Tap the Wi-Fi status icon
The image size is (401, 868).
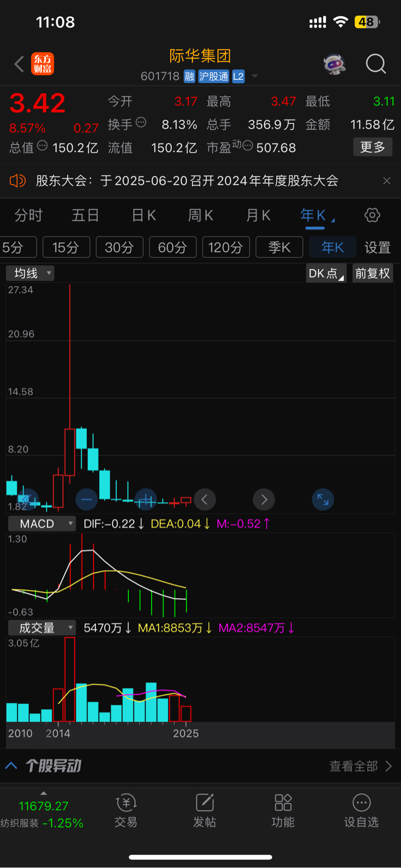(x=340, y=22)
